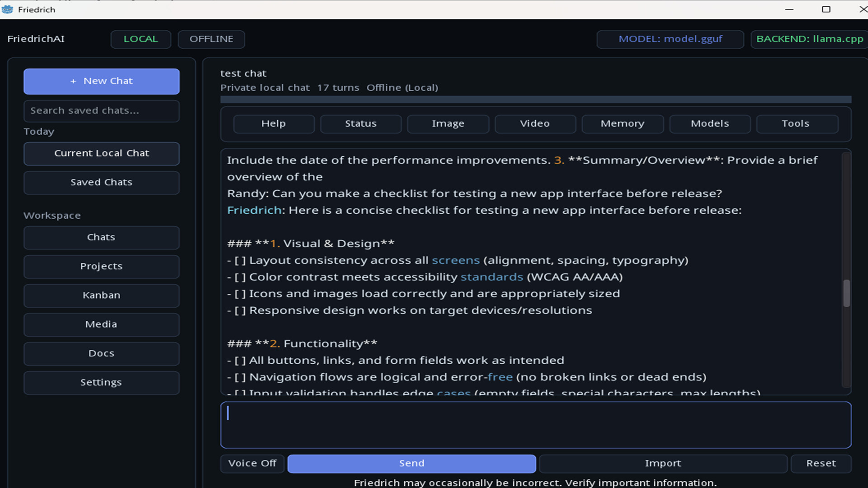The width and height of the screenshot is (868, 488).
Task: Click the 'All buttons, links' checklist line
Action: 396,361
